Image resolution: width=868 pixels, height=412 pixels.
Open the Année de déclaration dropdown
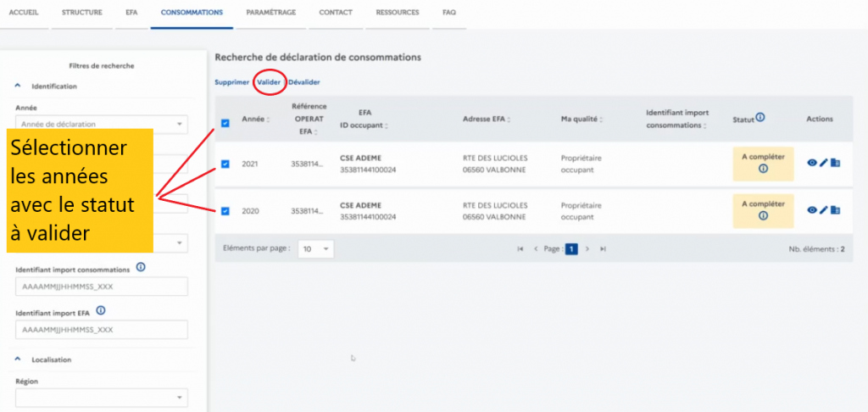click(101, 125)
